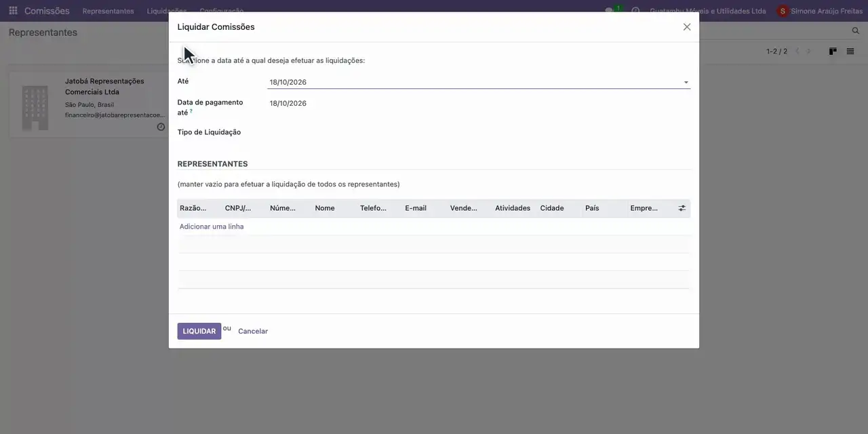Sort by Telefo... column header
The height and width of the screenshot is (434, 868).
pyautogui.click(x=380, y=208)
